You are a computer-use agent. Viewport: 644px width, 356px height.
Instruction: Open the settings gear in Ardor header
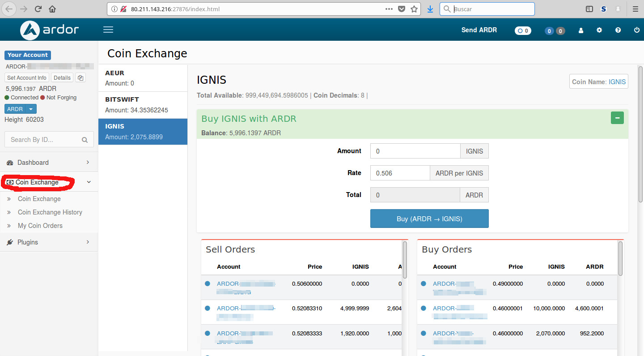coord(599,30)
